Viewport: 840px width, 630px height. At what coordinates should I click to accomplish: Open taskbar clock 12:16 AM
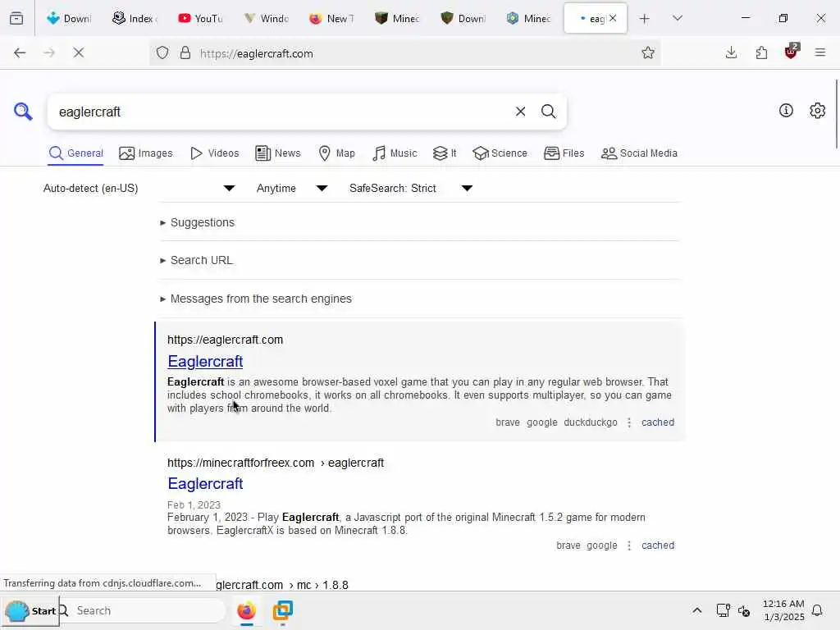[783, 610]
